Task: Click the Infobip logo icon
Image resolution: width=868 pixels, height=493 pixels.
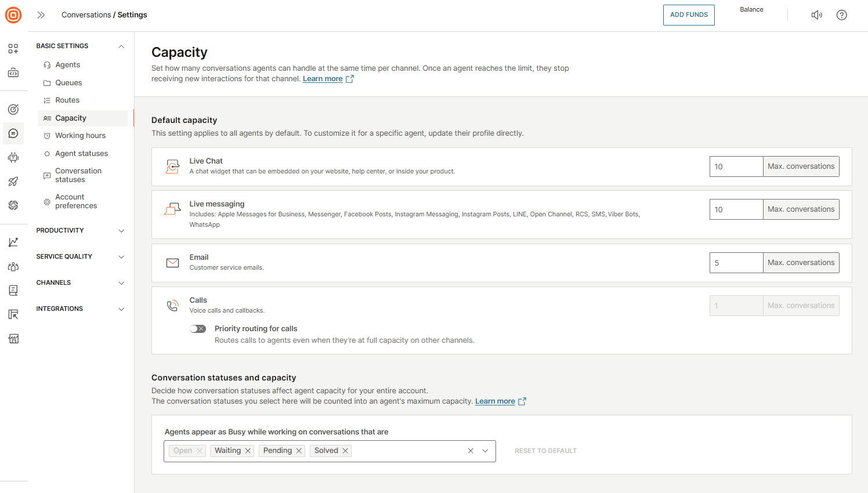Action: pyautogui.click(x=13, y=15)
